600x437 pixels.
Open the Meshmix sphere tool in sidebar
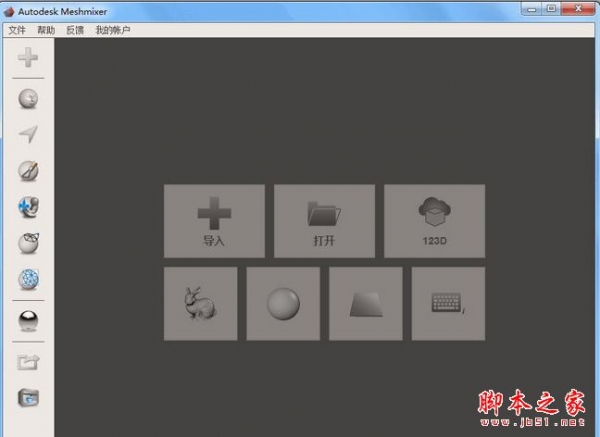28,99
